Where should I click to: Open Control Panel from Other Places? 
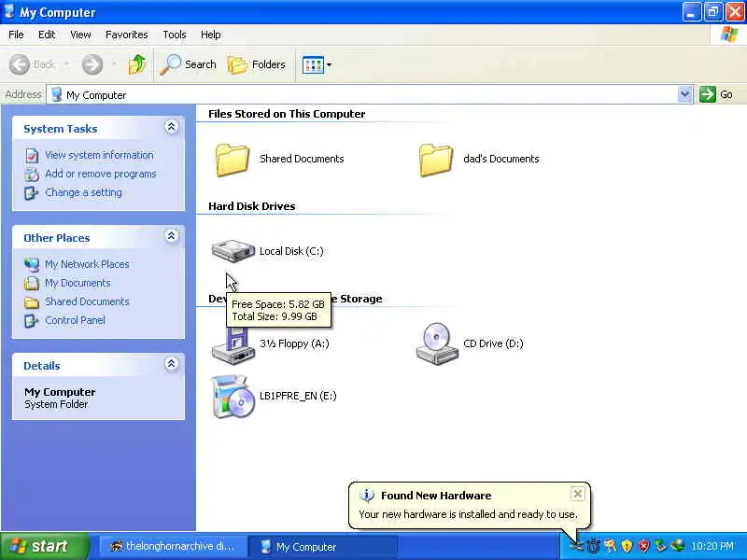coord(75,320)
